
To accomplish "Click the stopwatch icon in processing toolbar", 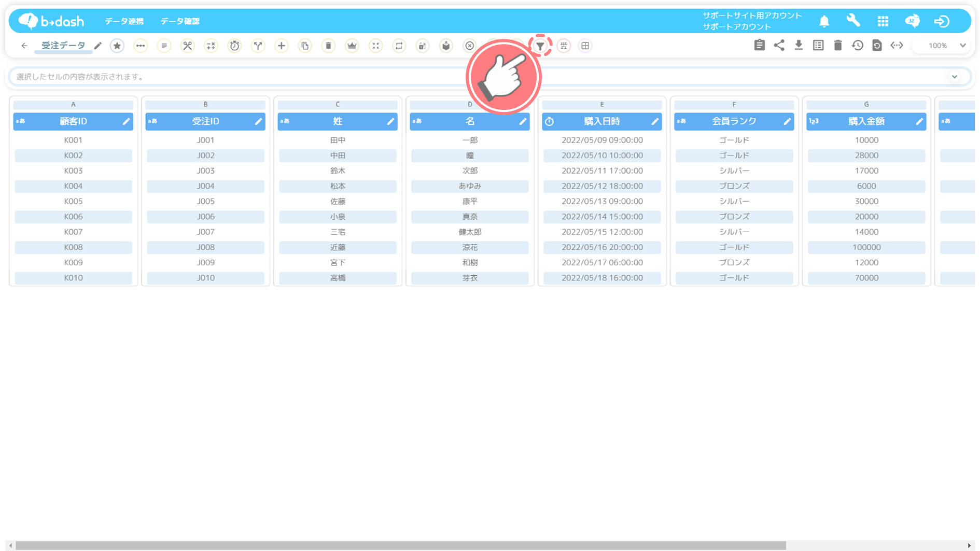I will (x=234, y=46).
